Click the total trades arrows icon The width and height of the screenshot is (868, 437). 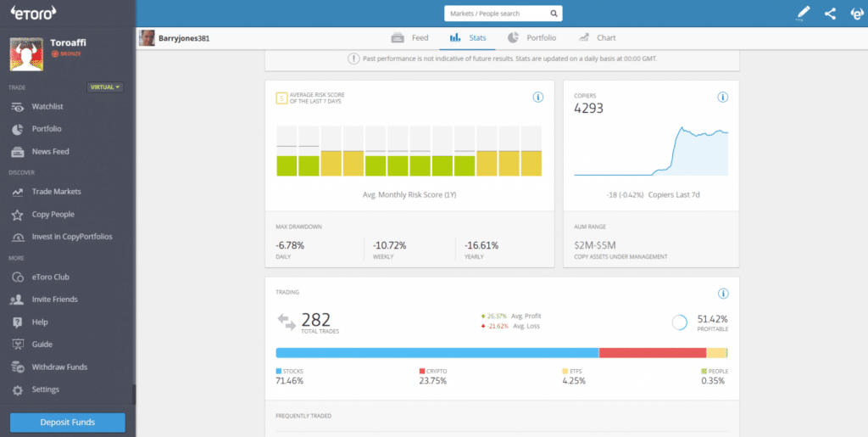click(x=287, y=322)
